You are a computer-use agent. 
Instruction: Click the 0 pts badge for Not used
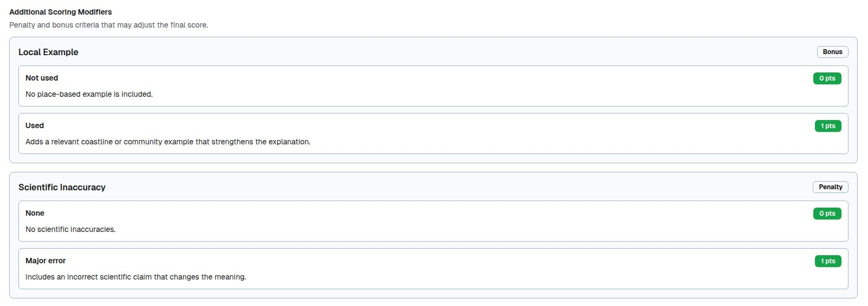click(827, 78)
